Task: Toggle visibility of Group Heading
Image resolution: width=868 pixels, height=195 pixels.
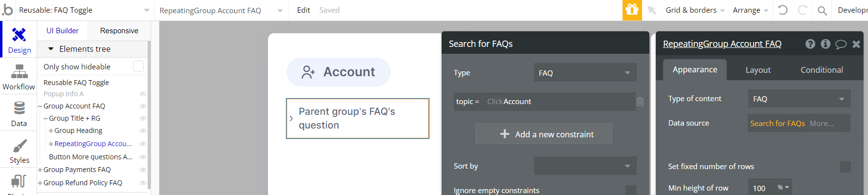Action: point(143,130)
